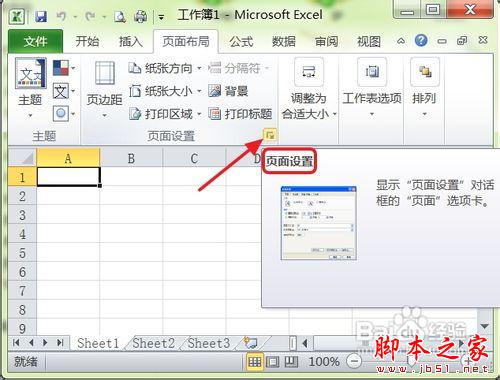
Task: Click the 打印标题 print titles button
Action: 240,114
